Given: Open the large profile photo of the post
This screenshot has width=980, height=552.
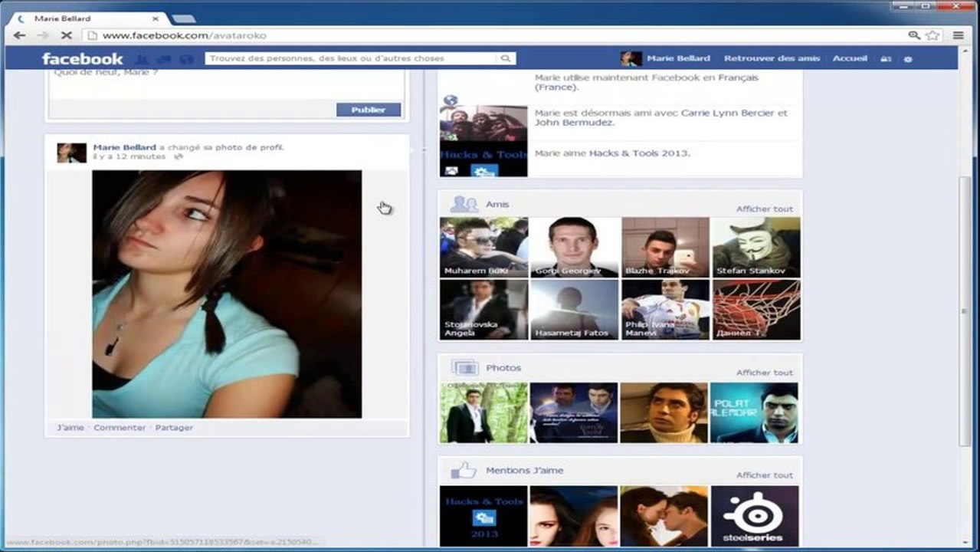Looking at the screenshot, I should tap(227, 294).
